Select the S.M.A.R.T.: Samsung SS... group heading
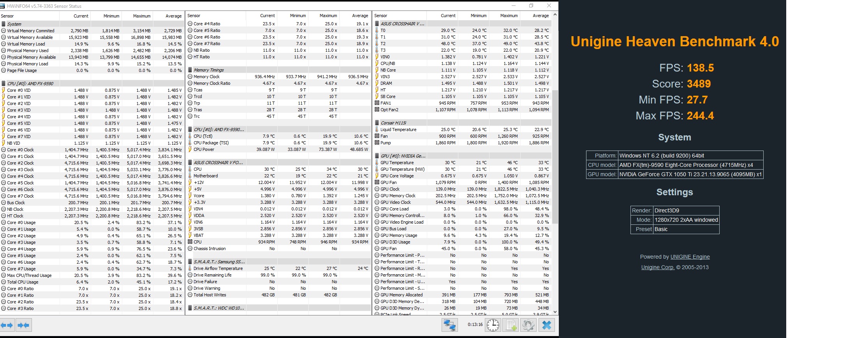868x338 pixels. pos(278,262)
